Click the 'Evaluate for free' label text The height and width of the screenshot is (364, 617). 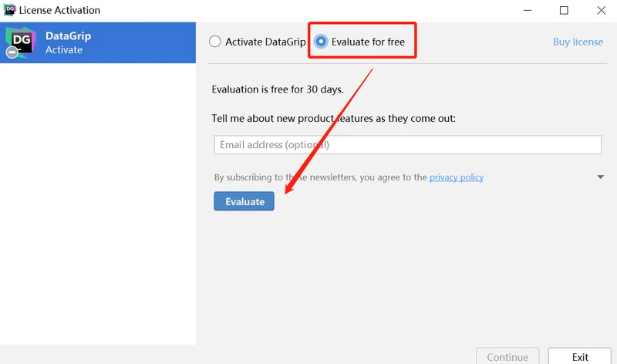(x=368, y=42)
